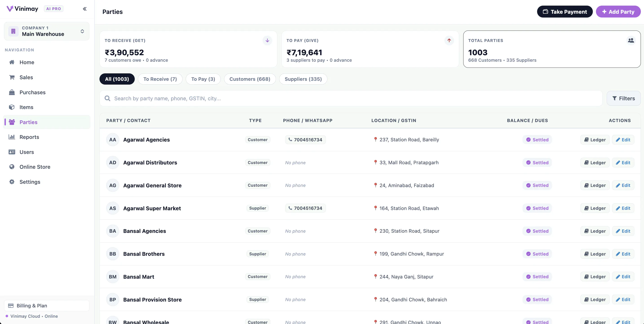Click the up-arrow icon on To Pay card

[x=449, y=40]
